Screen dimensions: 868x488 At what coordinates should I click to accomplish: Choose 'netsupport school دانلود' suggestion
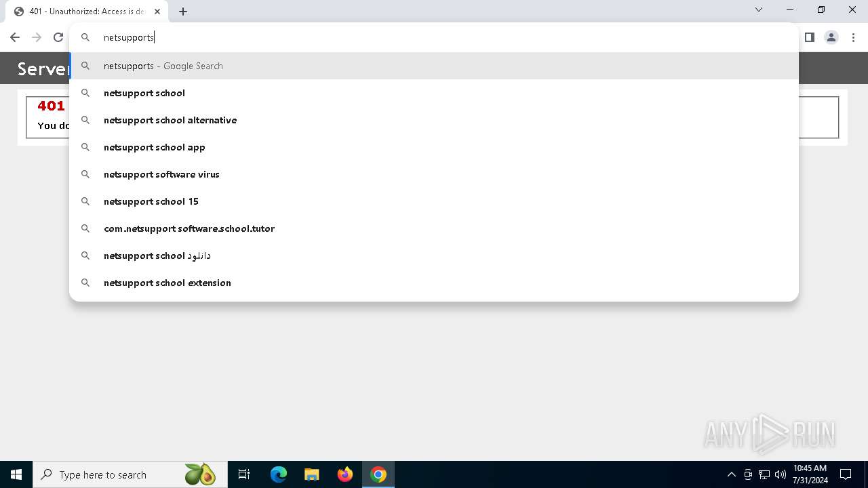[434, 256]
